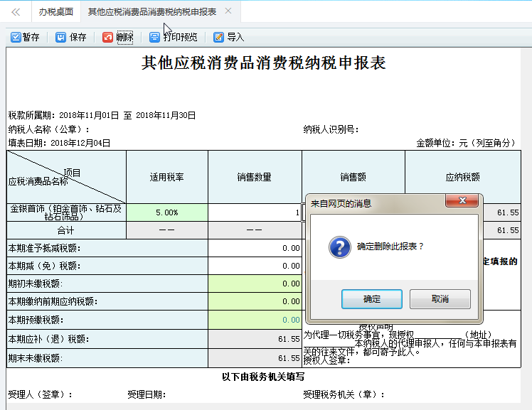
Task: Click the 以下由税务机关填写 heading
Action: (x=263, y=377)
